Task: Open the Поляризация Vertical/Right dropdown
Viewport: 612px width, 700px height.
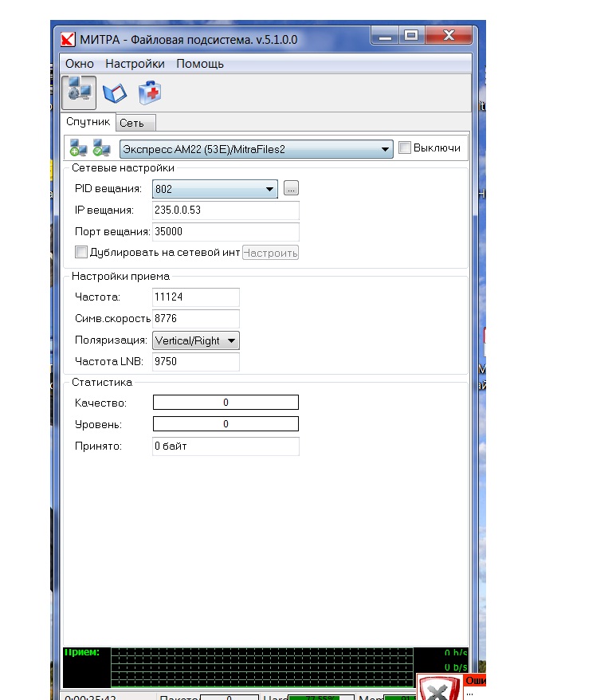Action: click(195, 340)
